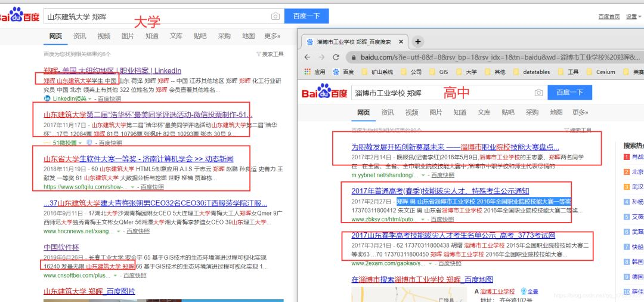644x302 pixels.
Task: Open 搜索工具 filter in left window
Action: pyautogui.click(x=270, y=54)
